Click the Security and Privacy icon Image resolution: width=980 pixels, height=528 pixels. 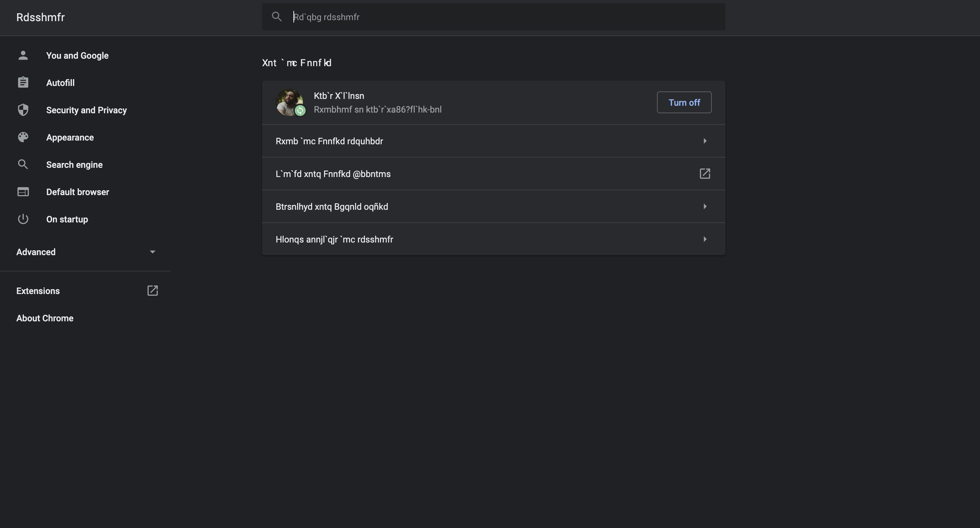click(x=23, y=110)
